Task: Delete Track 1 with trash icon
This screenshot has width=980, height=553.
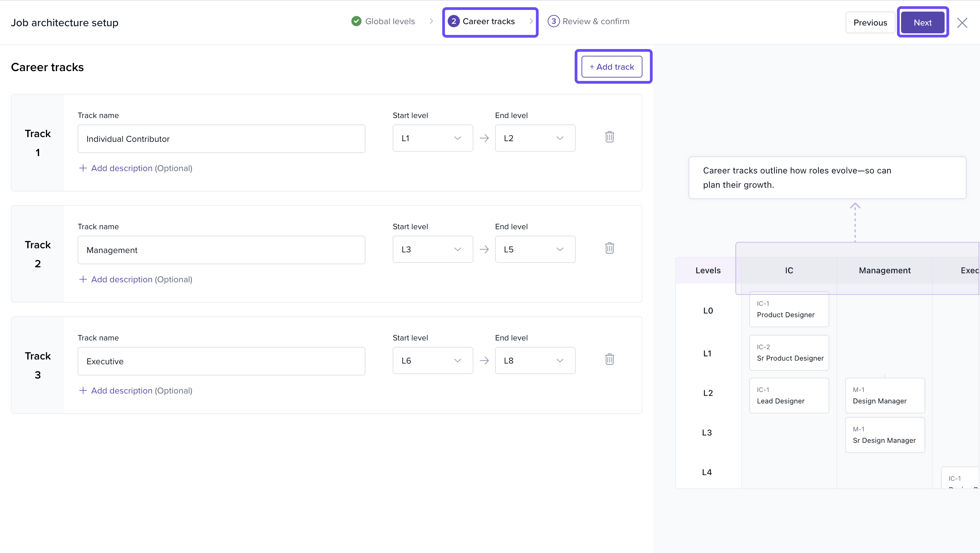Action: [609, 137]
